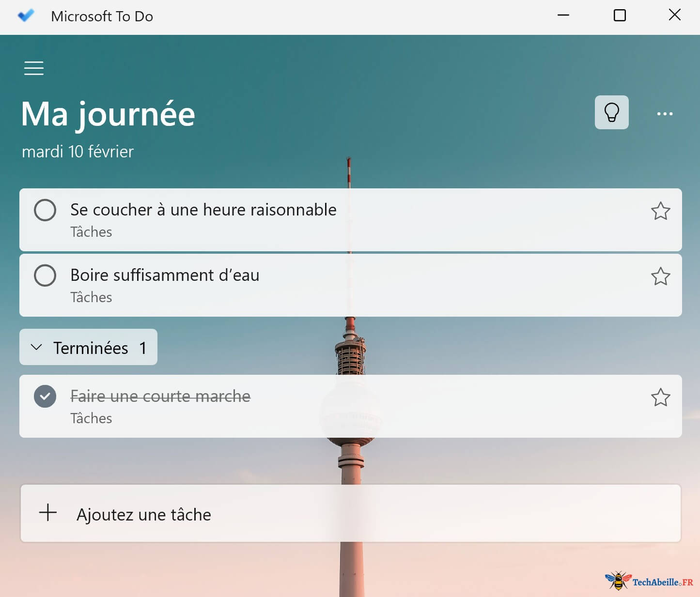Click 'Ajoutez une tâche'
Image resolution: width=700 pixels, height=597 pixels.
tap(143, 514)
